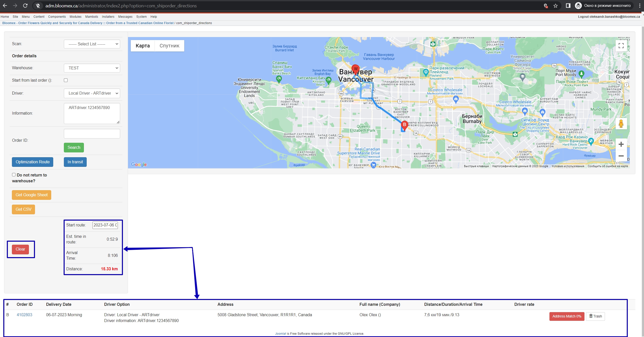Image resolution: width=644 pixels, height=337 pixels.
Task: Open the Driver dropdown
Action: pyautogui.click(x=92, y=93)
